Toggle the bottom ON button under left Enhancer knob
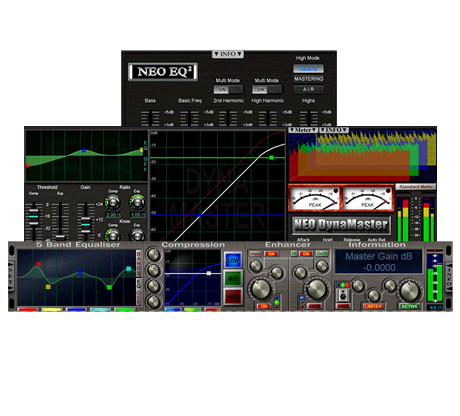 264,306
